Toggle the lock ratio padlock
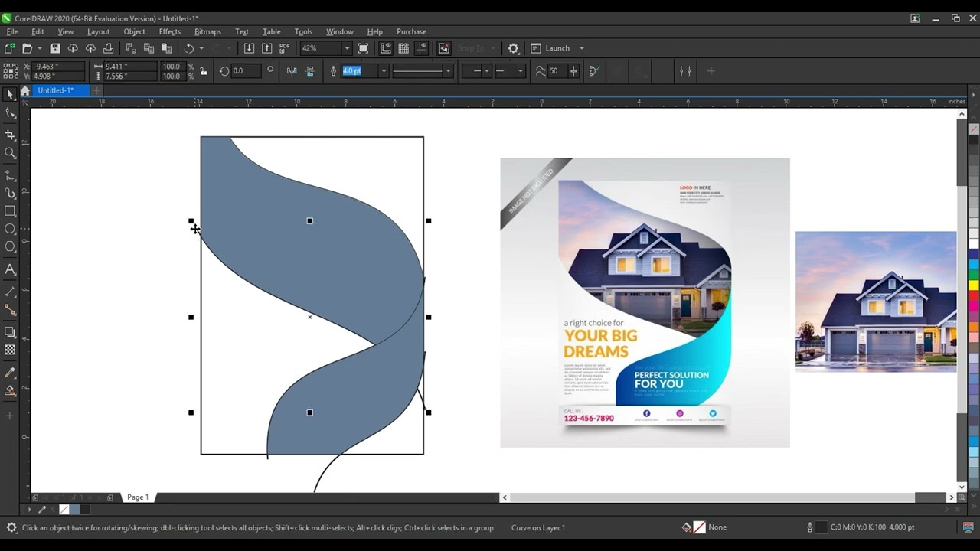The image size is (980, 551). 203,71
